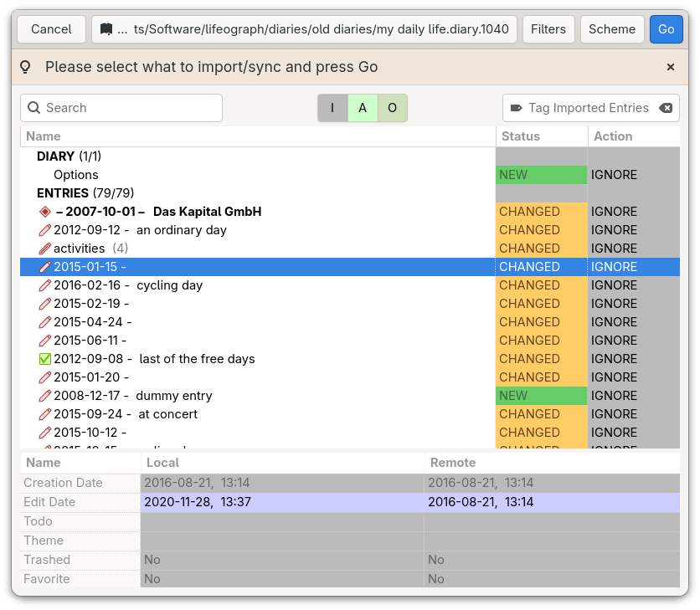Click the Local column header
The width and height of the screenshot is (700, 610).
point(282,463)
